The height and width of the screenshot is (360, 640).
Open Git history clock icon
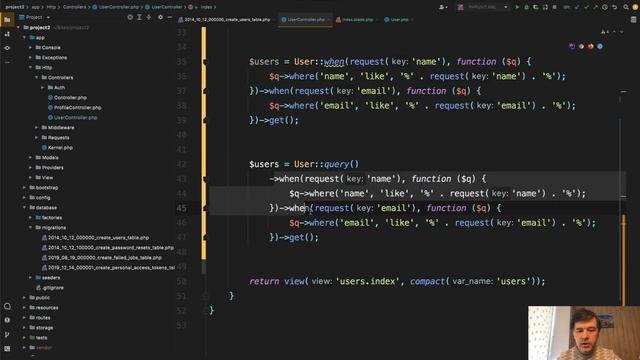click(605, 7)
